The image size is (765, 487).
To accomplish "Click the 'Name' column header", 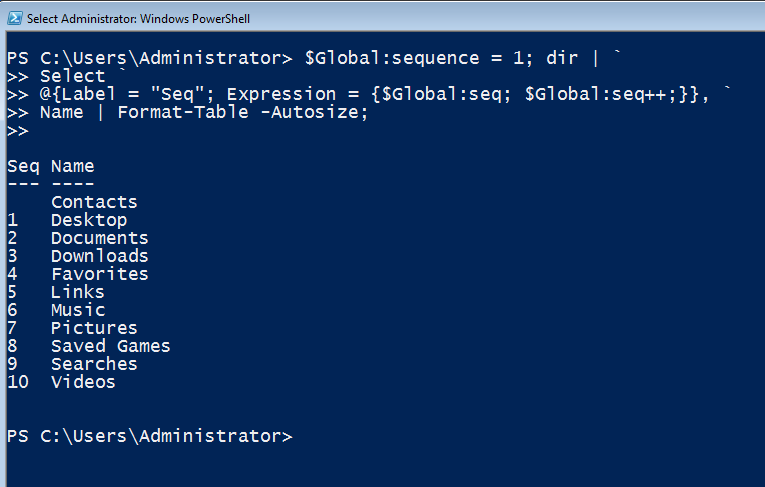I will coord(73,166).
